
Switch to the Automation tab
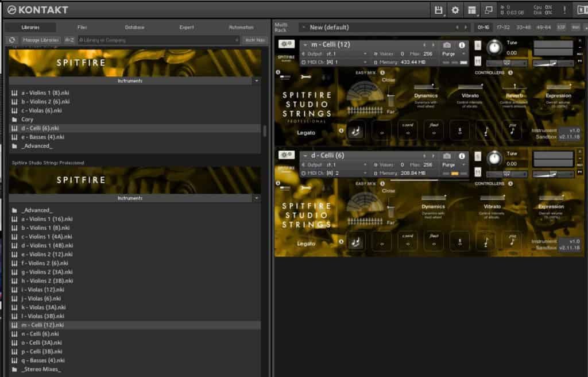241,28
